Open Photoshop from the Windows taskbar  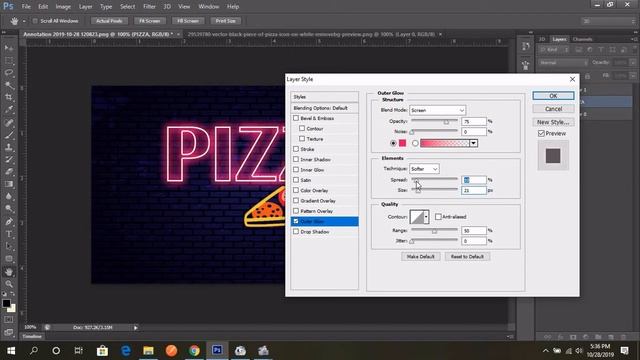tap(217, 350)
